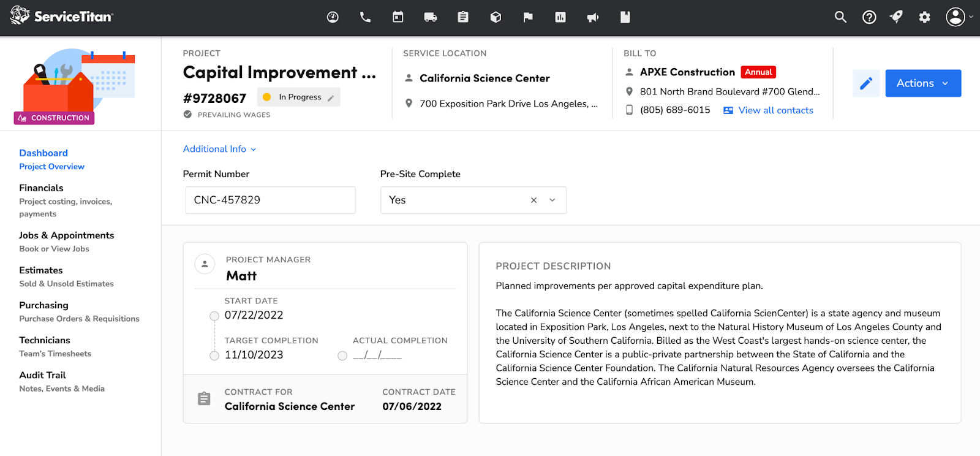Select the start date radio marker
The width and height of the screenshot is (980, 456).
(x=214, y=316)
